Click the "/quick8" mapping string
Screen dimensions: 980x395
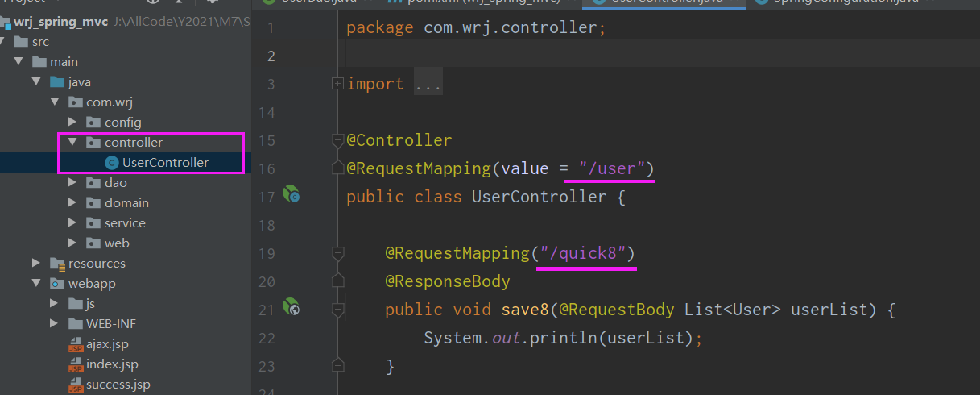tap(583, 253)
